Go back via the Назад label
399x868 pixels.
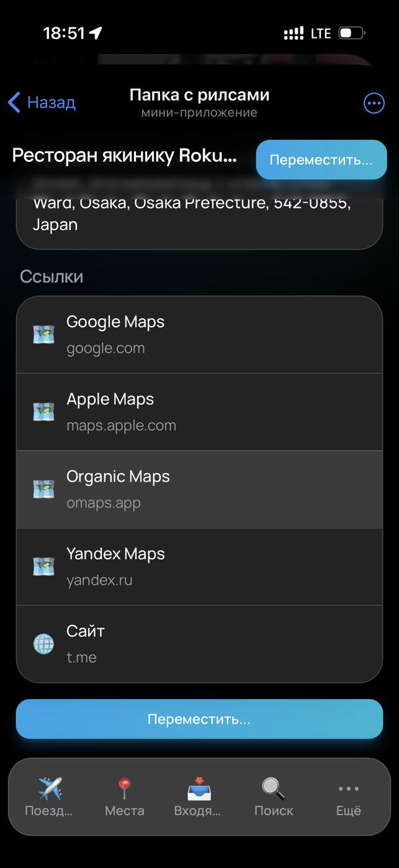52,102
